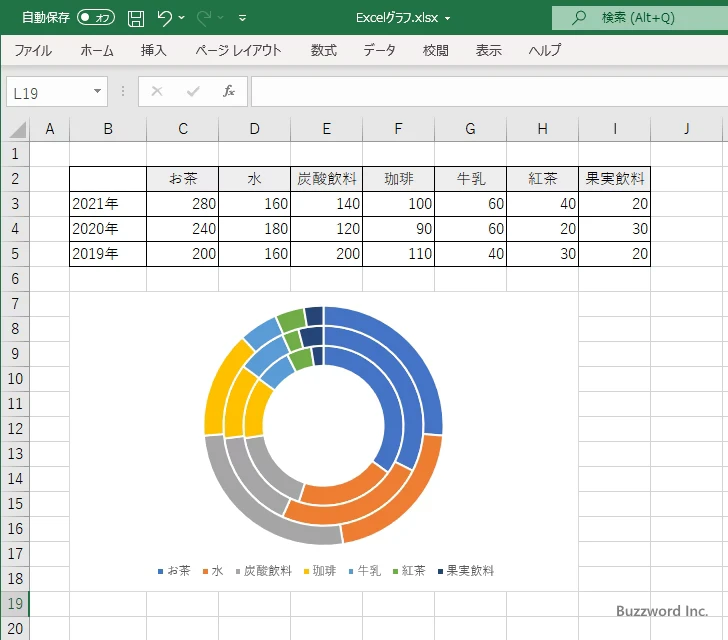The image size is (728, 640).
Task: Click the 果実飲料 legend entry in chart
Action: [x=466, y=571]
